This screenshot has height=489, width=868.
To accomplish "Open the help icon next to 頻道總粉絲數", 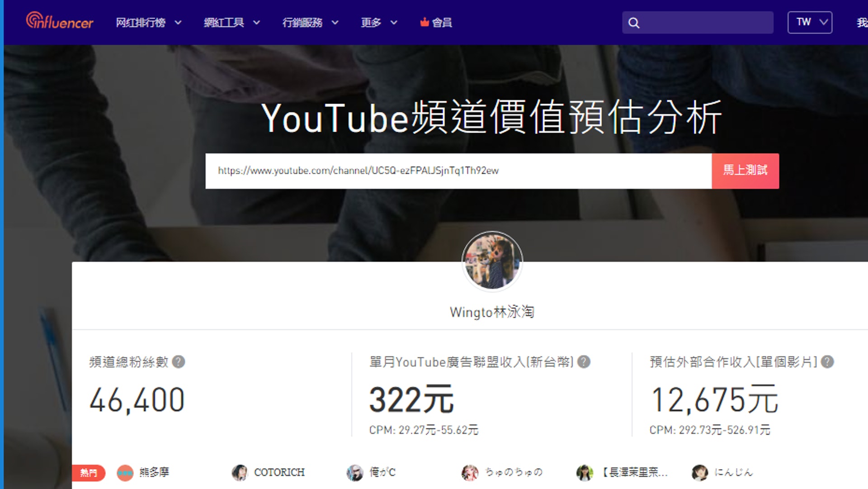I will [x=178, y=361].
